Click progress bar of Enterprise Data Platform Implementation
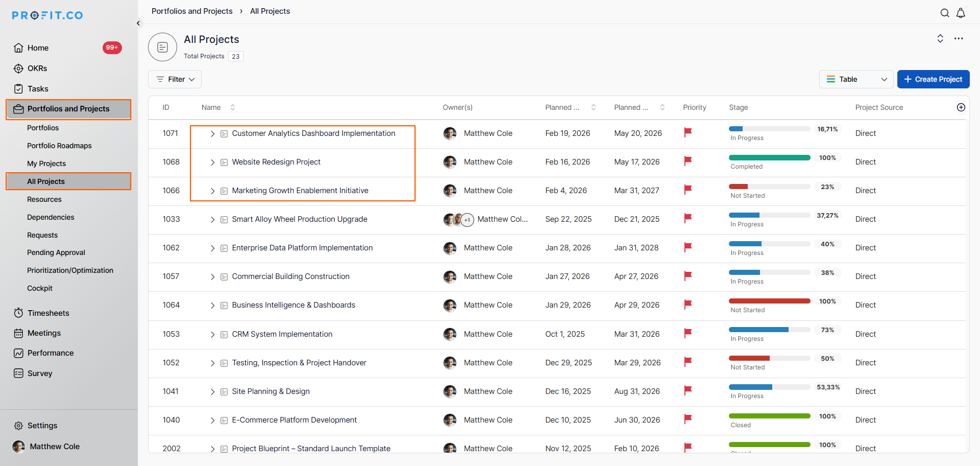The image size is (980, 466). click(x=769, y=244)
